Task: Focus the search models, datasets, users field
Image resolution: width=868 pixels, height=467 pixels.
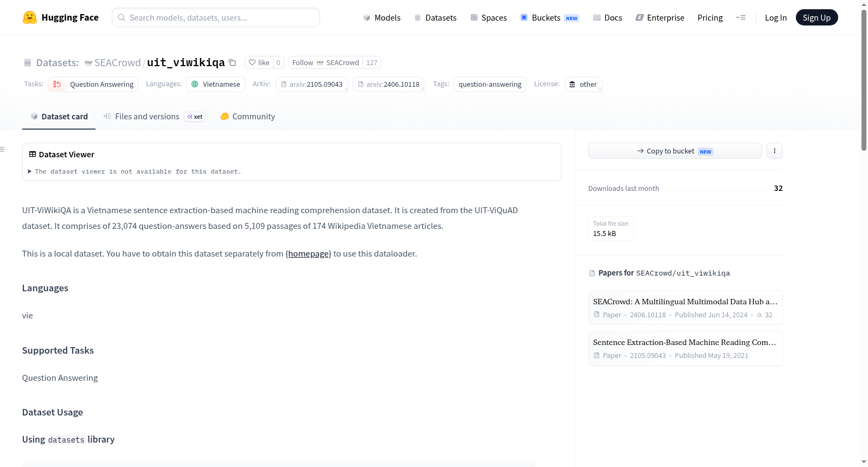Action: 216,17
